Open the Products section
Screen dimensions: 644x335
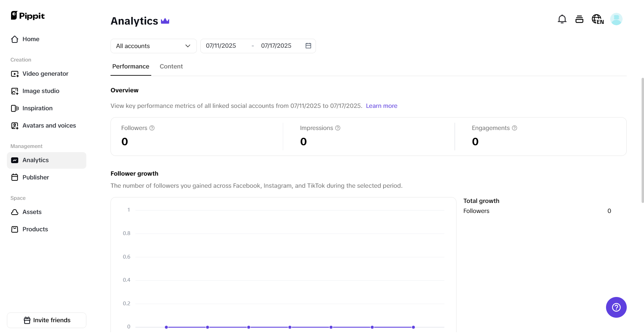coord(35,229)
